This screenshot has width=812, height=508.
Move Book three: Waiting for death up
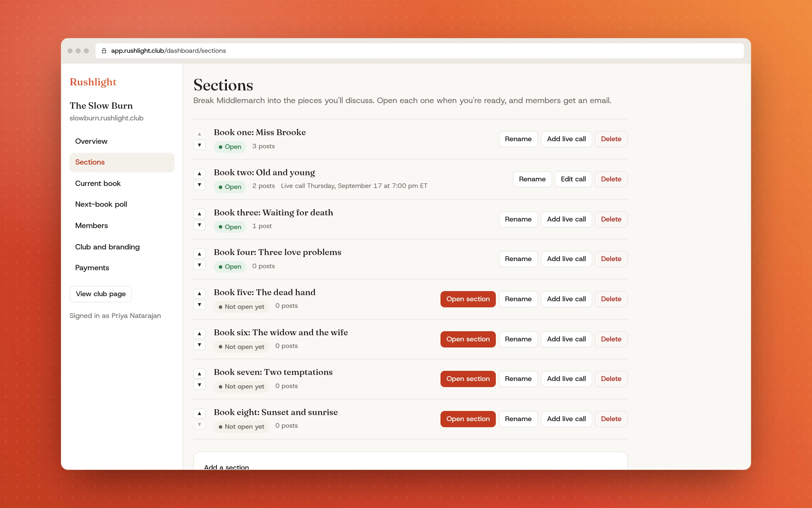tap(199, 214)
